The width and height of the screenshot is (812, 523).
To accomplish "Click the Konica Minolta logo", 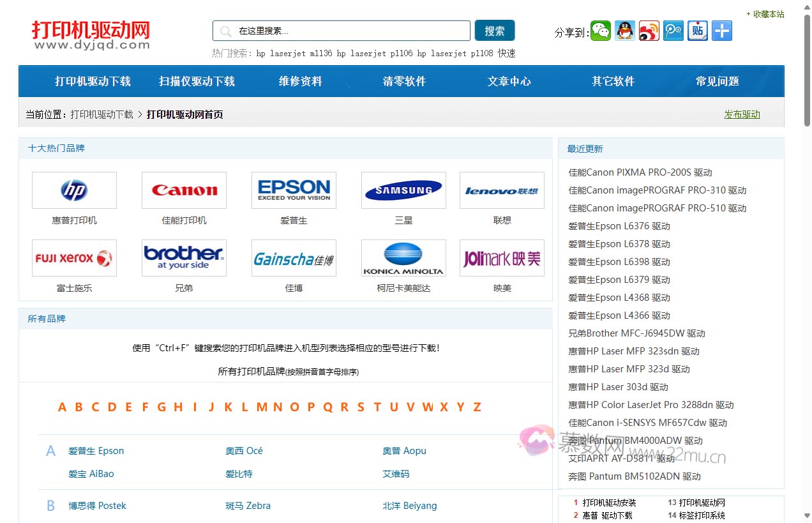I will [x=403, y=258].
